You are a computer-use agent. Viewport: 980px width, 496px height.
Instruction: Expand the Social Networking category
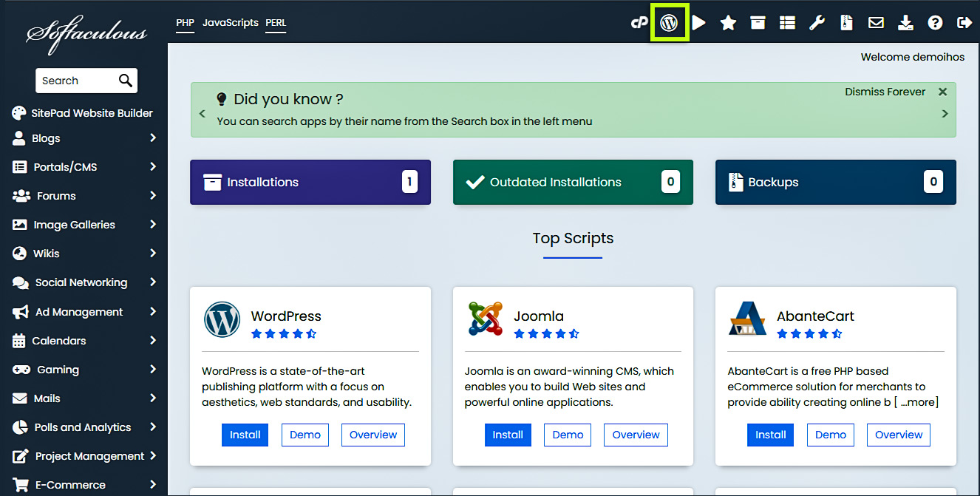[x=153, y=282]
